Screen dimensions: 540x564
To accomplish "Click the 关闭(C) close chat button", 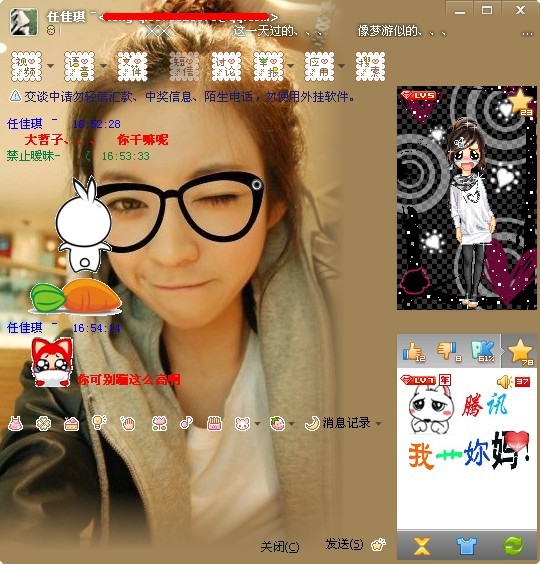I will pyautogui.click(x=280, y=547).
